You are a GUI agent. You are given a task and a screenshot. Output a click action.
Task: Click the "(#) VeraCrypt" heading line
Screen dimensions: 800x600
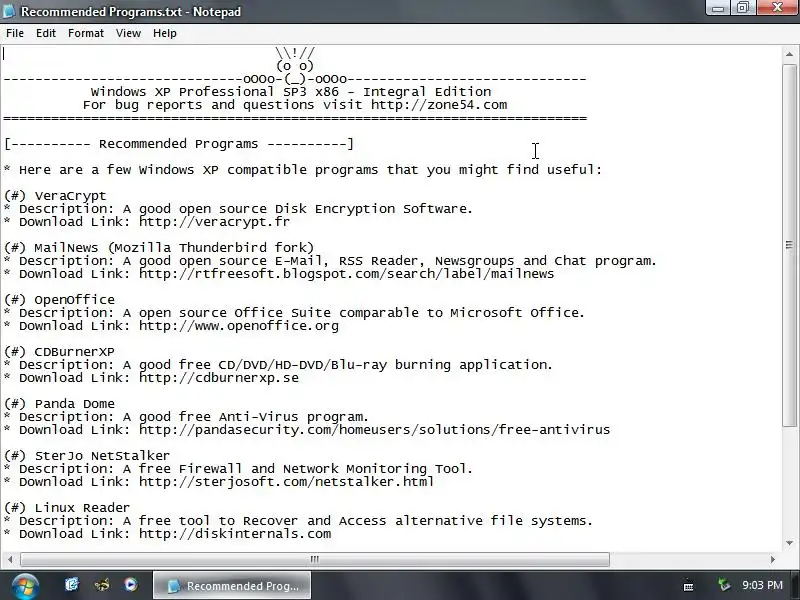pos(55,196)
